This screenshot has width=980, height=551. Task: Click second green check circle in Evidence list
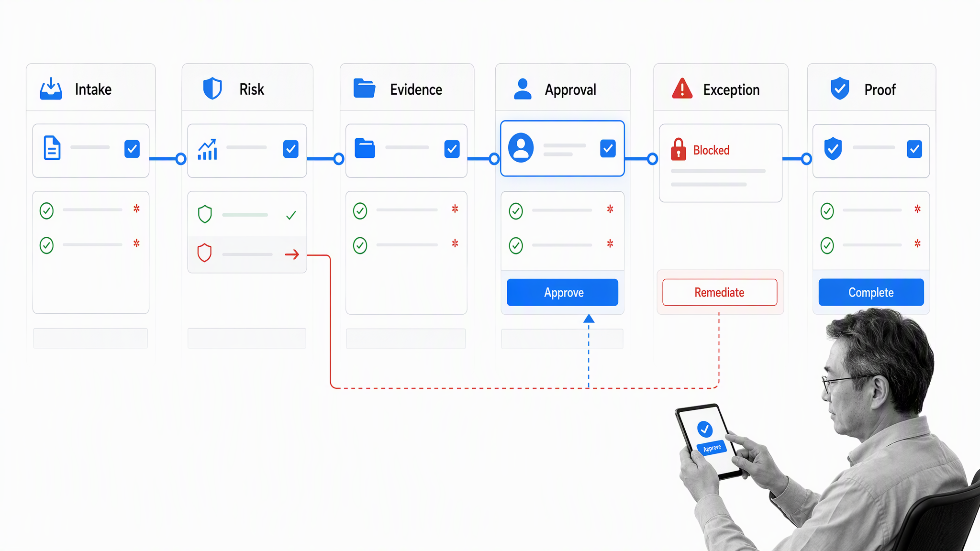point(360,245)
